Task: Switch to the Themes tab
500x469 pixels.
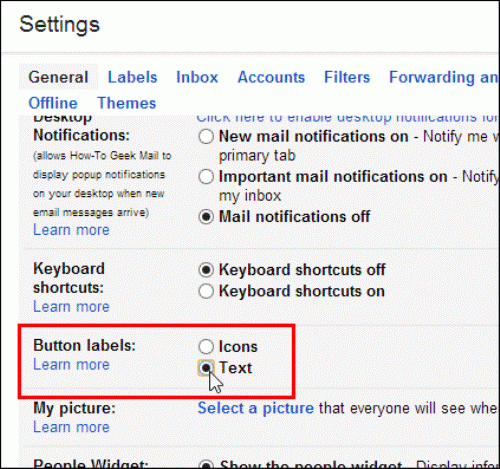Action: pos(127,103)
